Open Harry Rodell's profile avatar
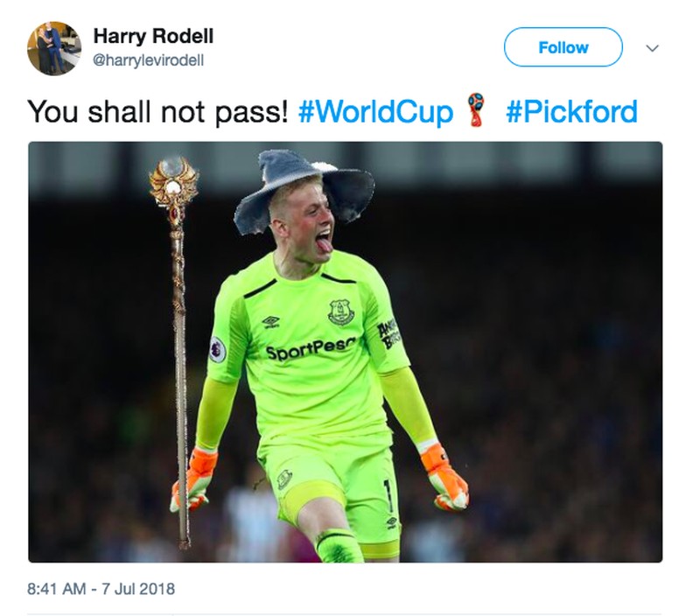Image resolution: width=700 pixels, height=616 pixels. tap(54, 49)
